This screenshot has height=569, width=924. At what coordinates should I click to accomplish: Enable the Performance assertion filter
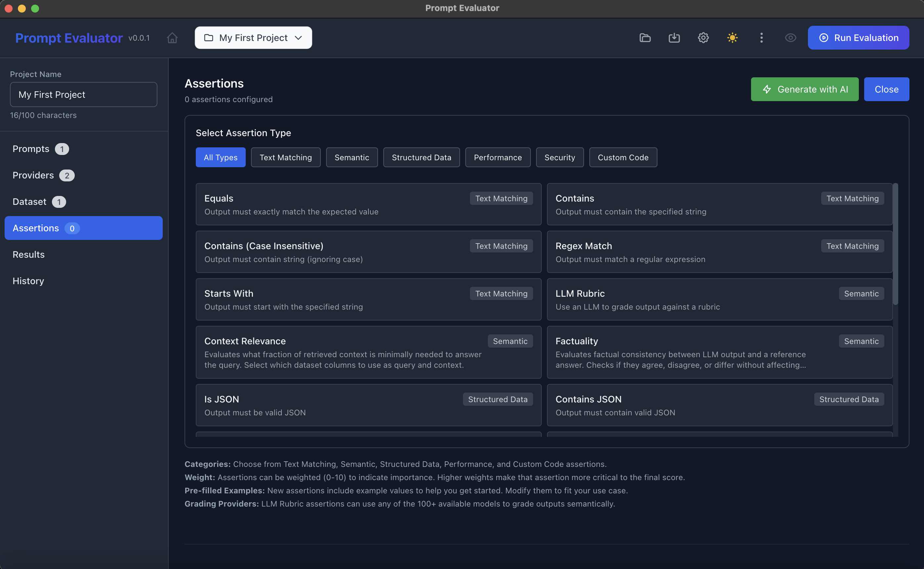point(497,157)
